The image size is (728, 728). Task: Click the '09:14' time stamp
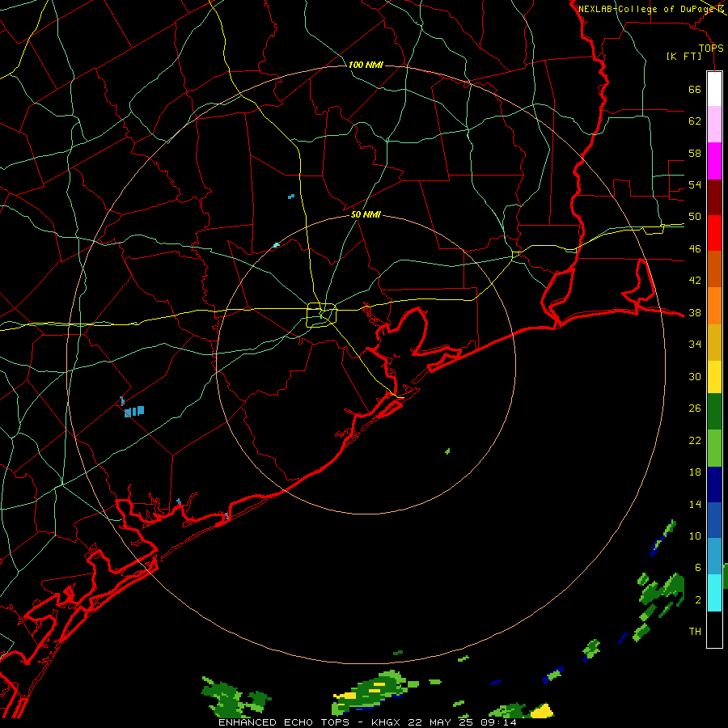click(x=498, y=722)
